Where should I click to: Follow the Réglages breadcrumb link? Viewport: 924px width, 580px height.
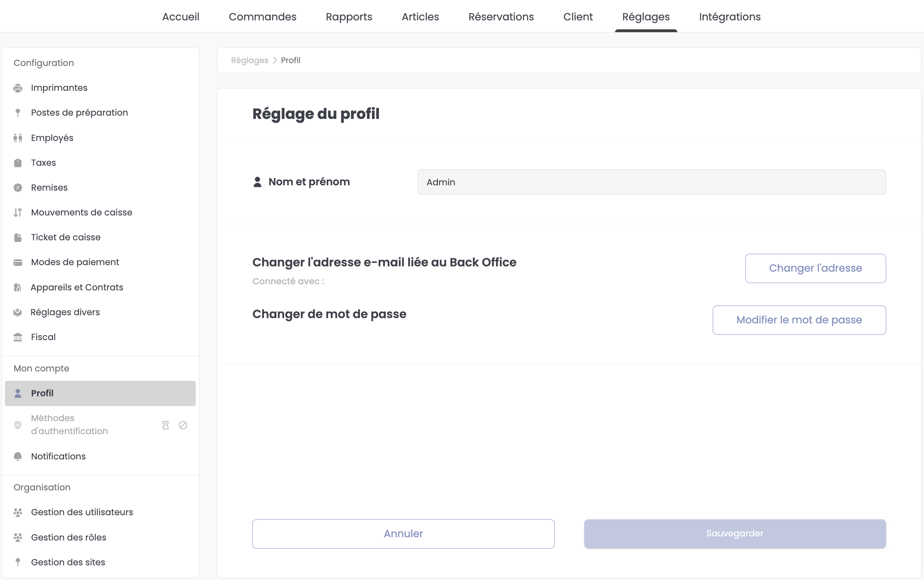250,60
